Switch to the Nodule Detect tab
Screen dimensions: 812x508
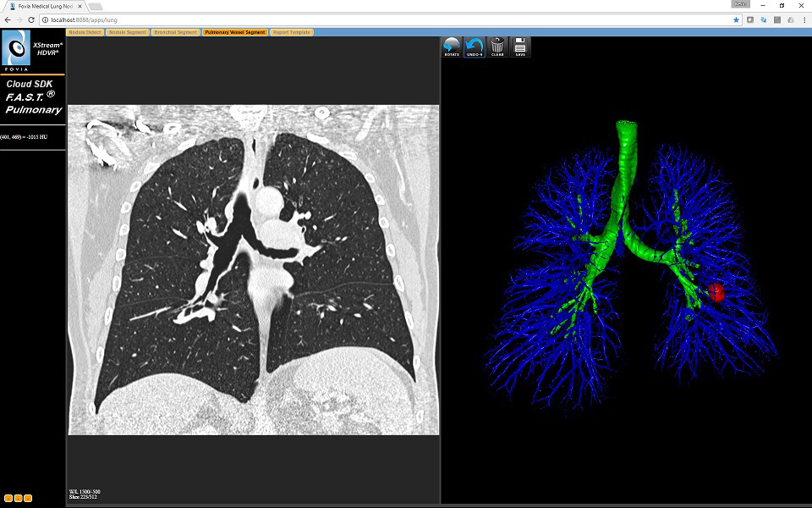coord(83,31)
